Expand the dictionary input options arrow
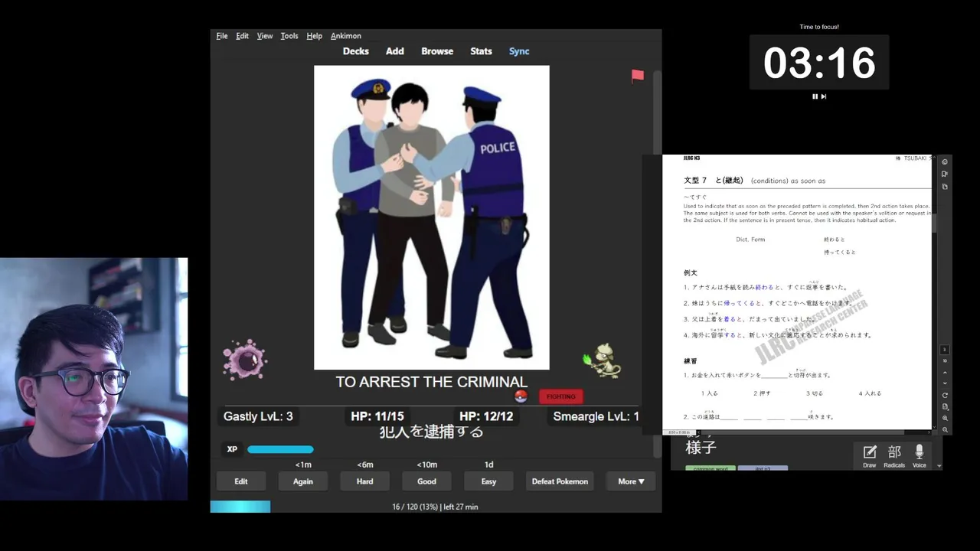980x551 pixels. tap(939, 465)
